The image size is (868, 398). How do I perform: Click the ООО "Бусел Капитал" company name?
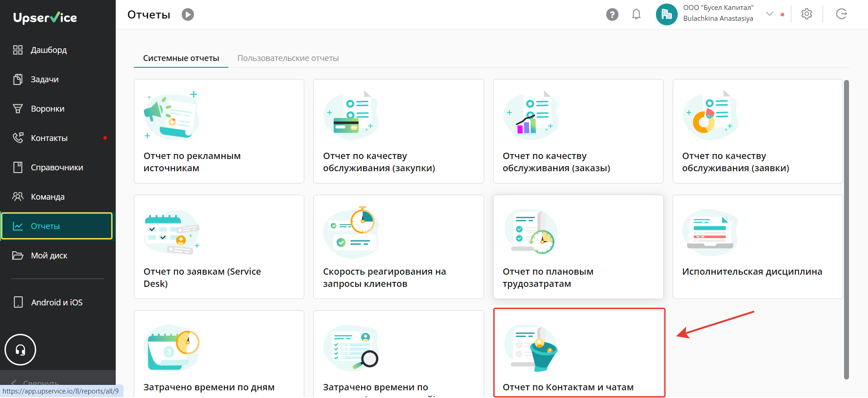tap(718, 8)
